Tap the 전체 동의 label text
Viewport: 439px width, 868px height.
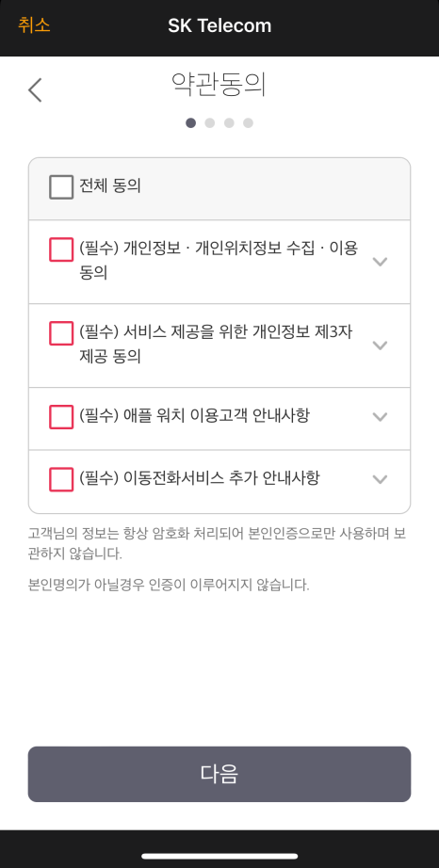click(110, 186)
